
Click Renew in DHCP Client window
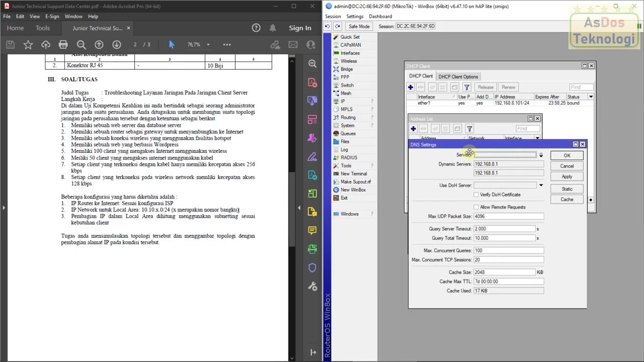(508, 87)
